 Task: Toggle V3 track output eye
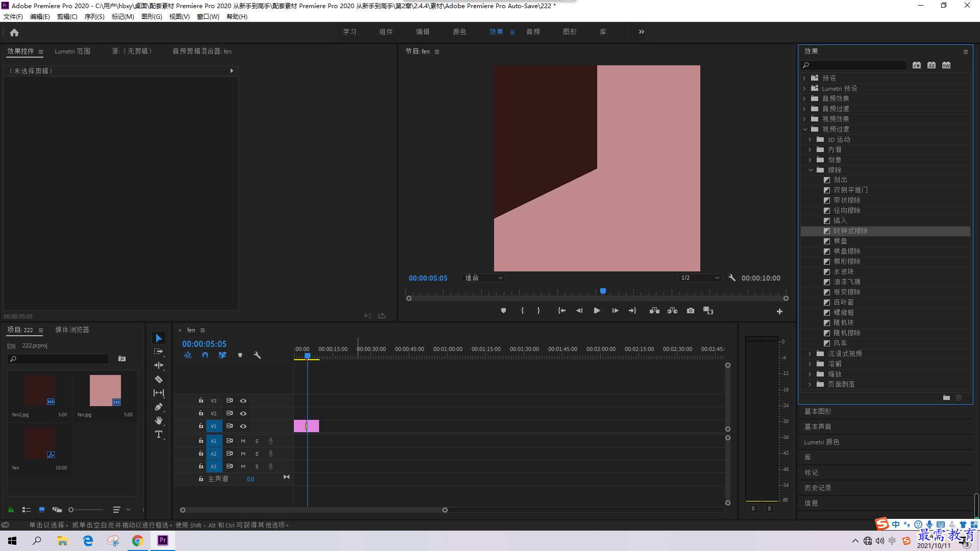pyautogui.click(x=243, y=400)
